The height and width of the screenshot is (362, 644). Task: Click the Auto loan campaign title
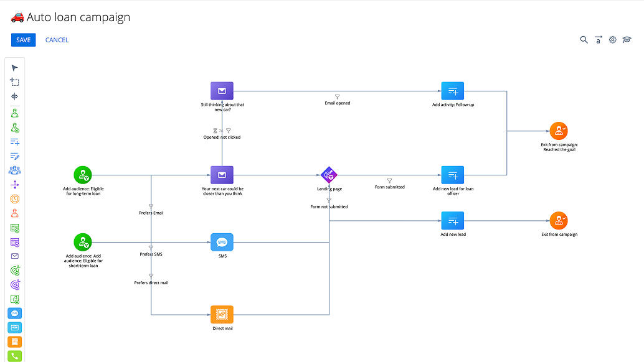coord(77,17)
